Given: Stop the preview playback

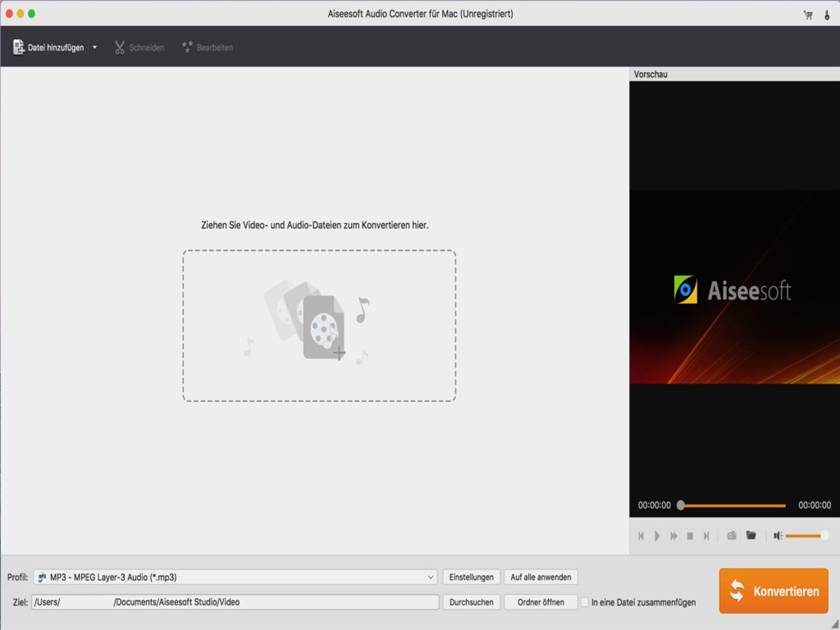Looking at the screenshot, I should [689, 535].
